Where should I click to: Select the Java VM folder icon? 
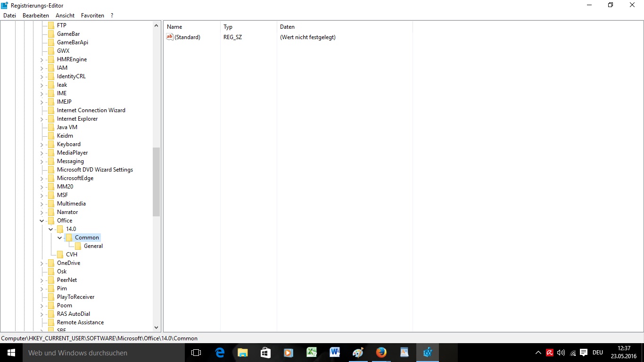point(51,127)
